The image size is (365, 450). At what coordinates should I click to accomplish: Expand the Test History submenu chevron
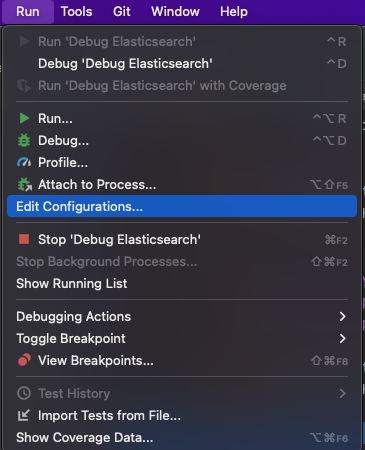coord(342,393)
